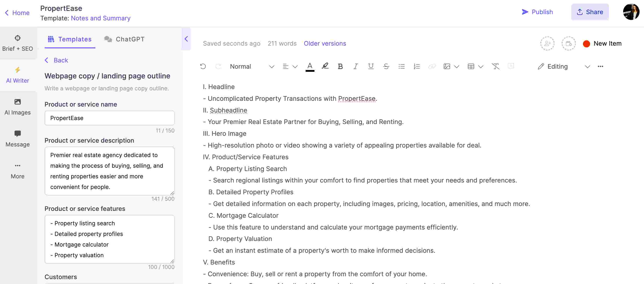Image resolution: width=644 pixels, height=284 pixels.
Task: Click the Italic formatting icon
Action: tap(355, 66)
